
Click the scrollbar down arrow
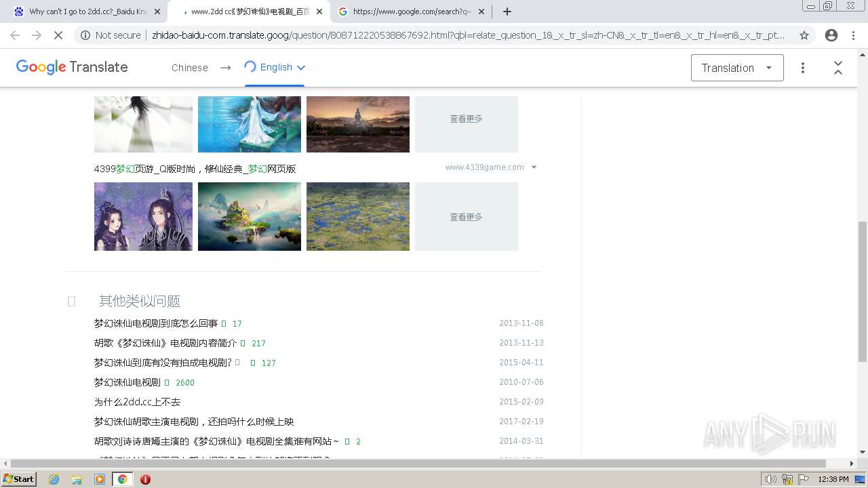tap(863, 452)
